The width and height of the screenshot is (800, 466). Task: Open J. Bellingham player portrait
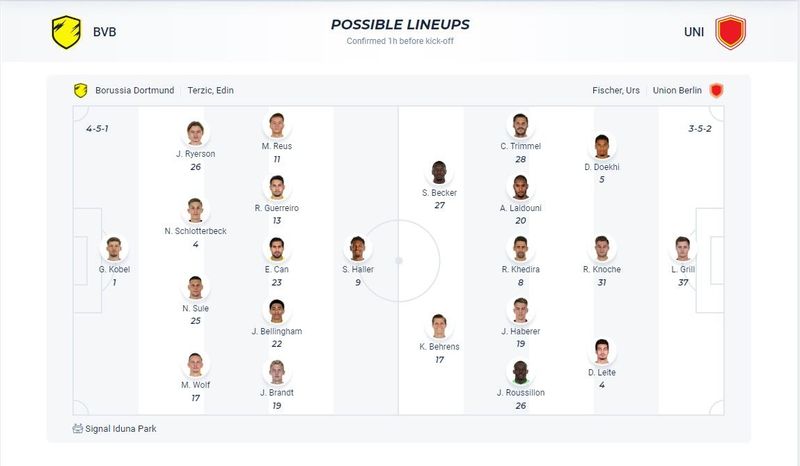point(277,310)
